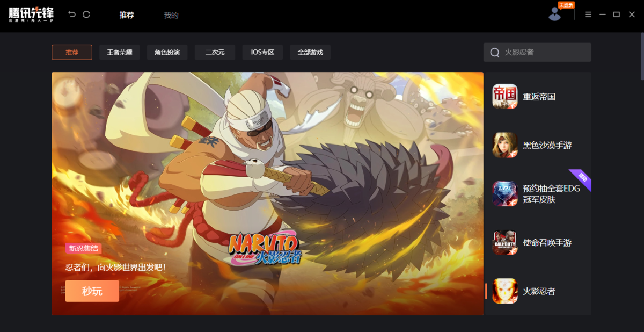Image resolution: width=644 pixels, height=332 pixels.
Task: Select the 角色扮演 category
Action: click(x=167, y=52)
